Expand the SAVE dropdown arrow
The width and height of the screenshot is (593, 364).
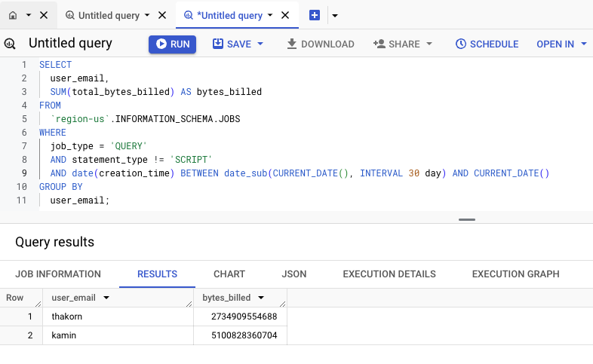pos(260,44)
